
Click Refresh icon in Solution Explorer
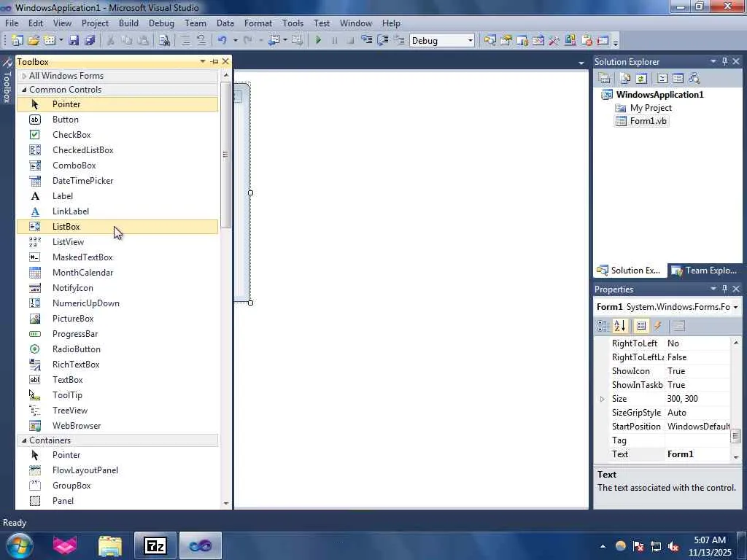click(x=641, y=78)
